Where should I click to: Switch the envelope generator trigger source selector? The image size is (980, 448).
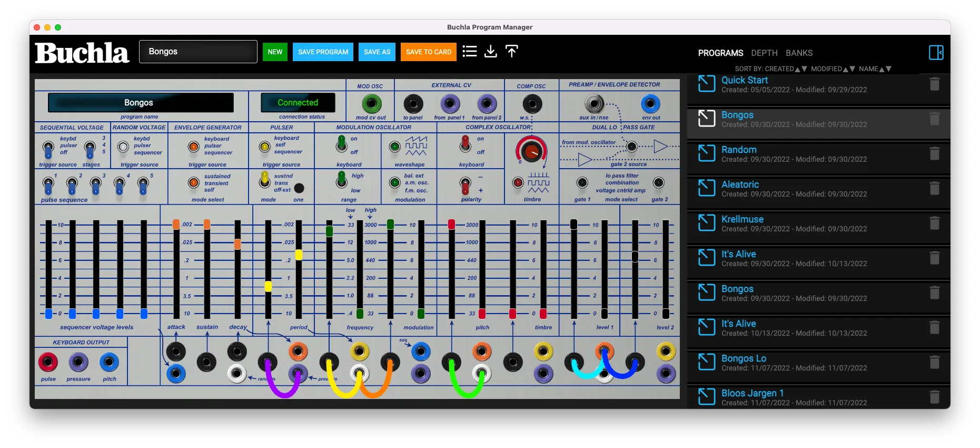click(193, 147)
